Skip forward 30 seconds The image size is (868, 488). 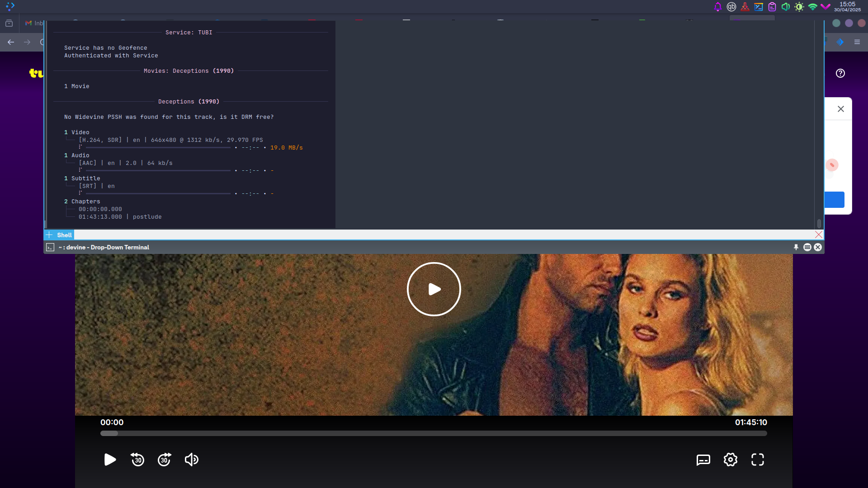coord(165,460)
